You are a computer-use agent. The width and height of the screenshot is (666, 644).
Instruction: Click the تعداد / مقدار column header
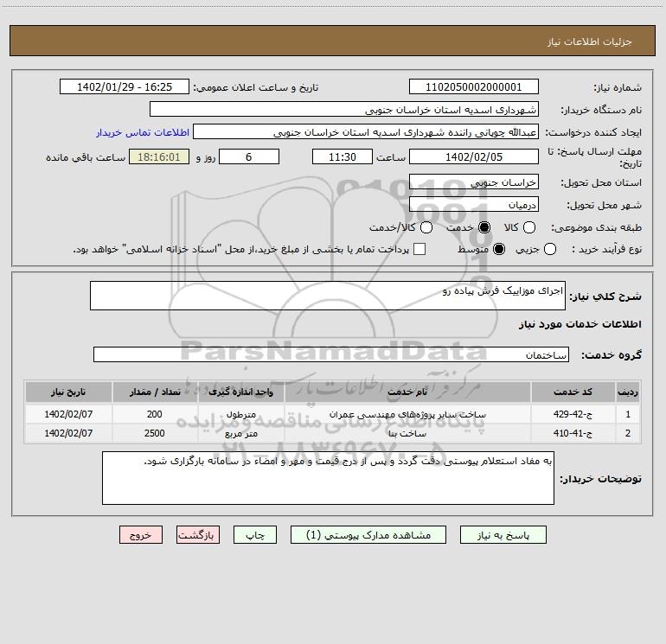[x=155, y=392]
